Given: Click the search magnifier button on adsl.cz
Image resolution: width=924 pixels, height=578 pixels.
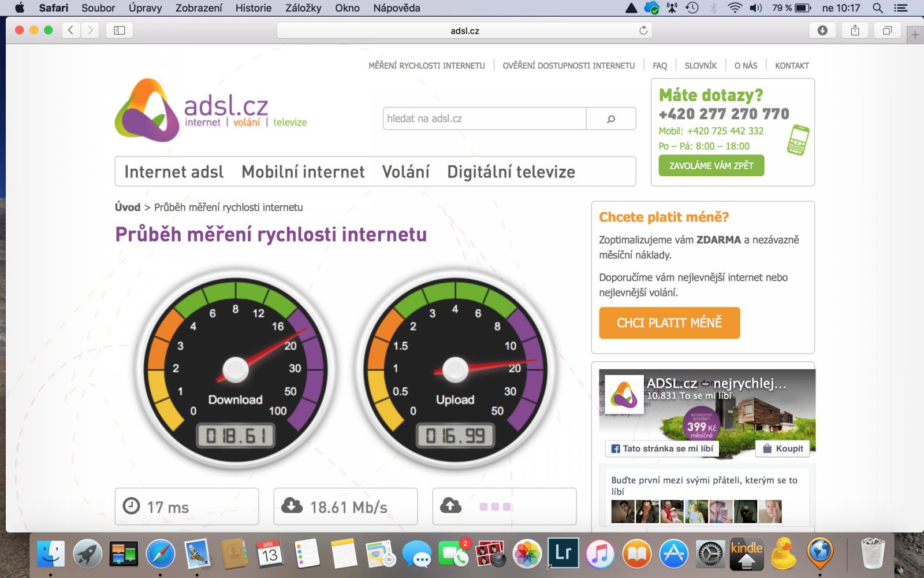Looking at the screenshot, I should (x=610, y=119).
